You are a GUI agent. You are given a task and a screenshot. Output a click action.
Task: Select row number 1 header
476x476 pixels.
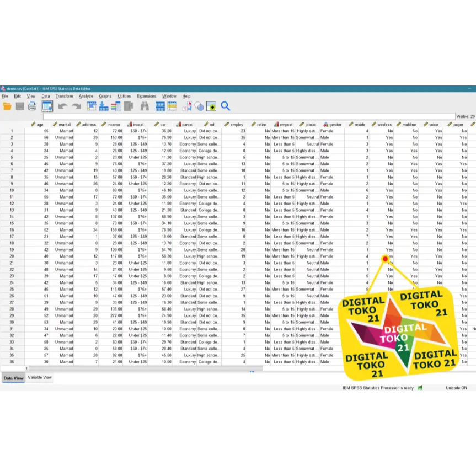click(12, 131)
